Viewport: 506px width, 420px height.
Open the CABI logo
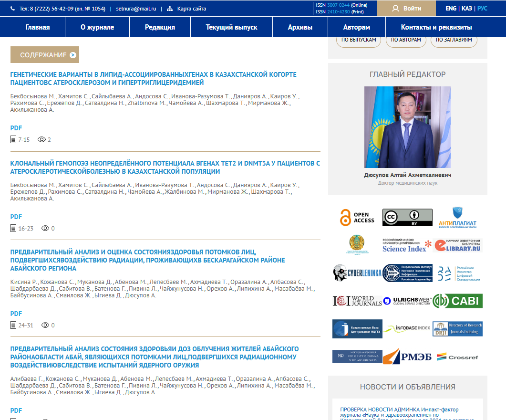[458, 301]
